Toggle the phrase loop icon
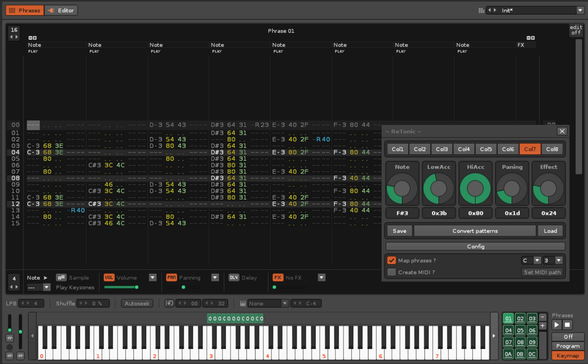The width and height of the screenshot is (588, 364). pos(170,303)
